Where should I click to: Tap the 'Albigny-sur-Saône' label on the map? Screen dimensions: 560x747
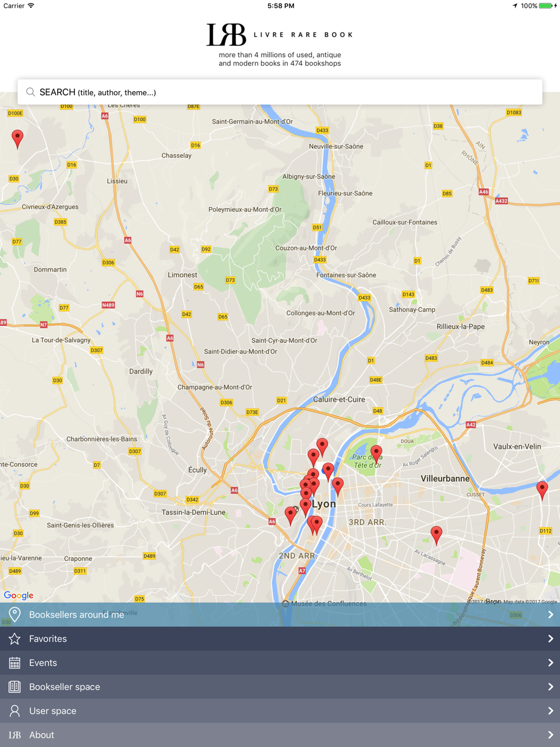[x=309, y=176]
